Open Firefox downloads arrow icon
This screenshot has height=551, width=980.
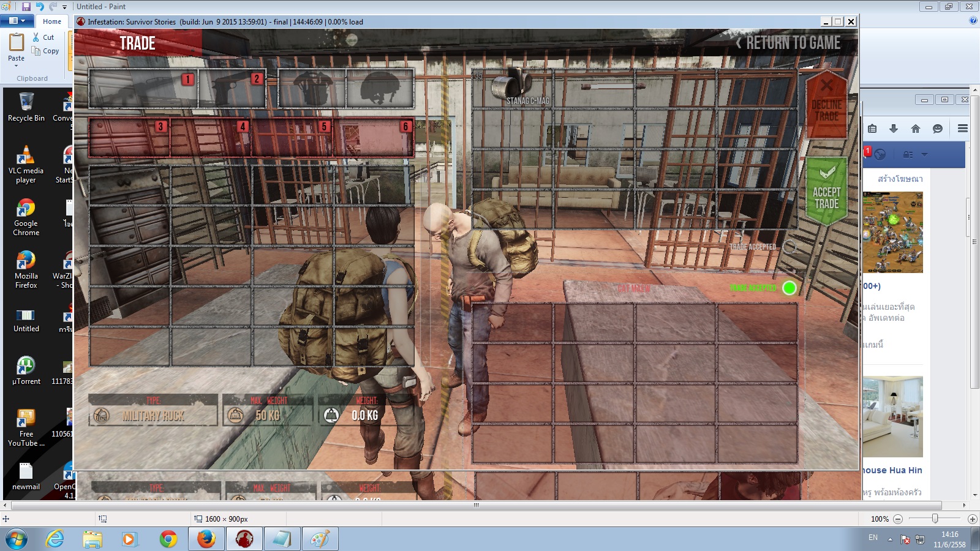click(x=894, y=129)
